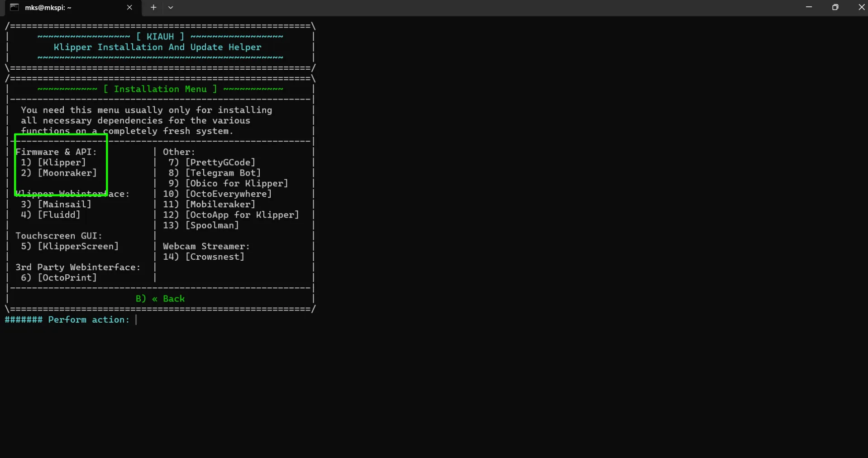Open the terminal profile dropdown arrow
Viewport: 868px width, 458px height.
[171, 7]
